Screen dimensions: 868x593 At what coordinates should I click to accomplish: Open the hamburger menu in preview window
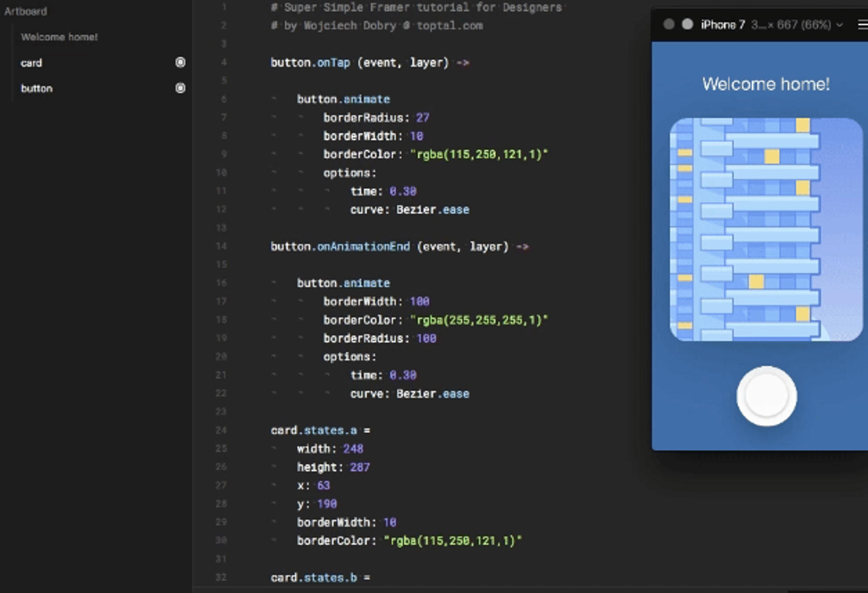tap(863, 25)
